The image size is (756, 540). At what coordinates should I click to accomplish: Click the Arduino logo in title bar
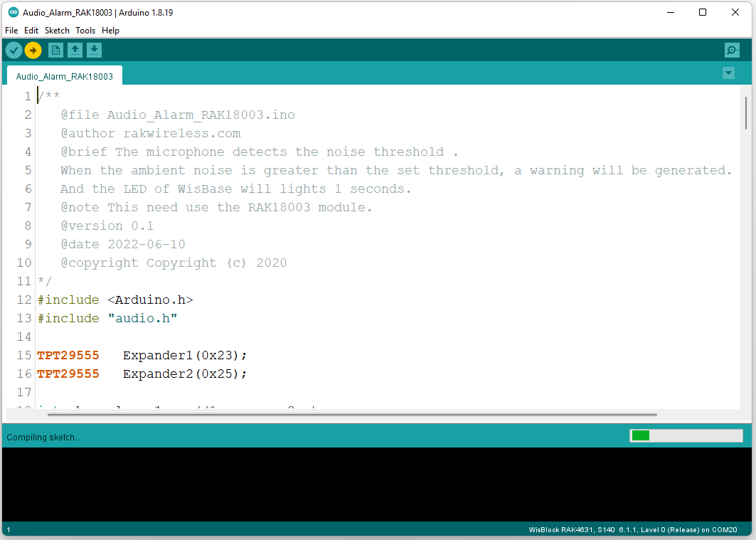[x=14, y=13]
